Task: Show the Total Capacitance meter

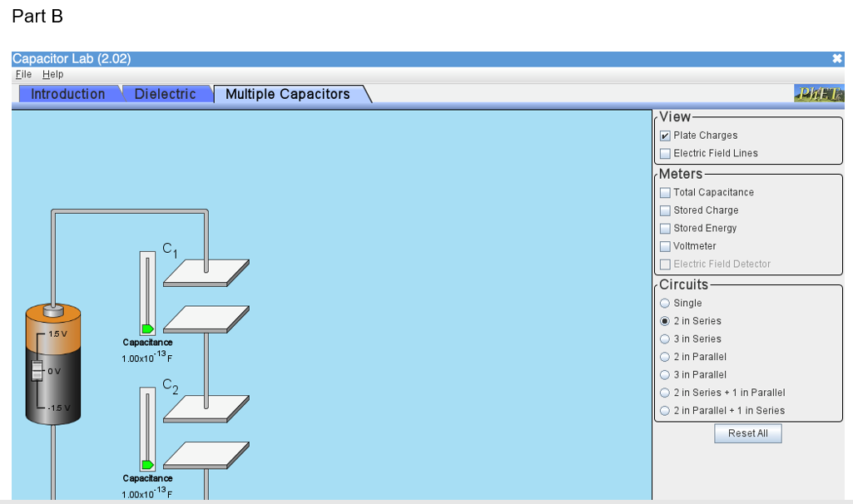Action: click(665, 192)
